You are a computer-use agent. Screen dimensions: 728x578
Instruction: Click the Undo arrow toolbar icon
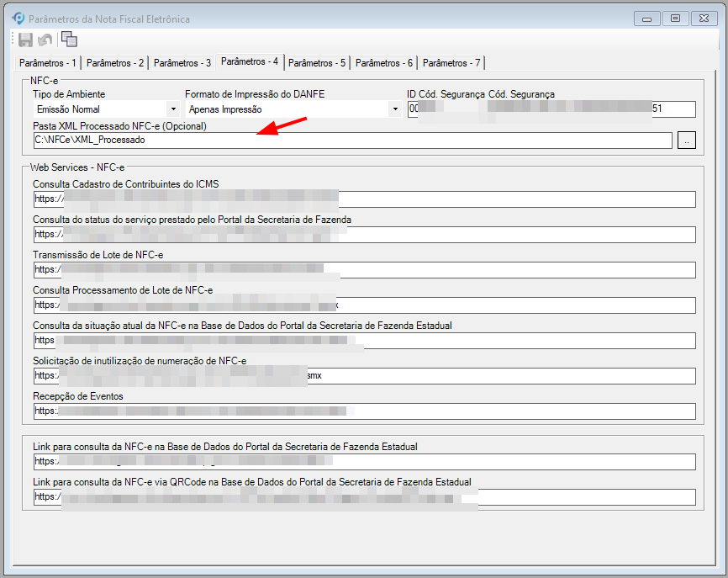click(45, 40)
